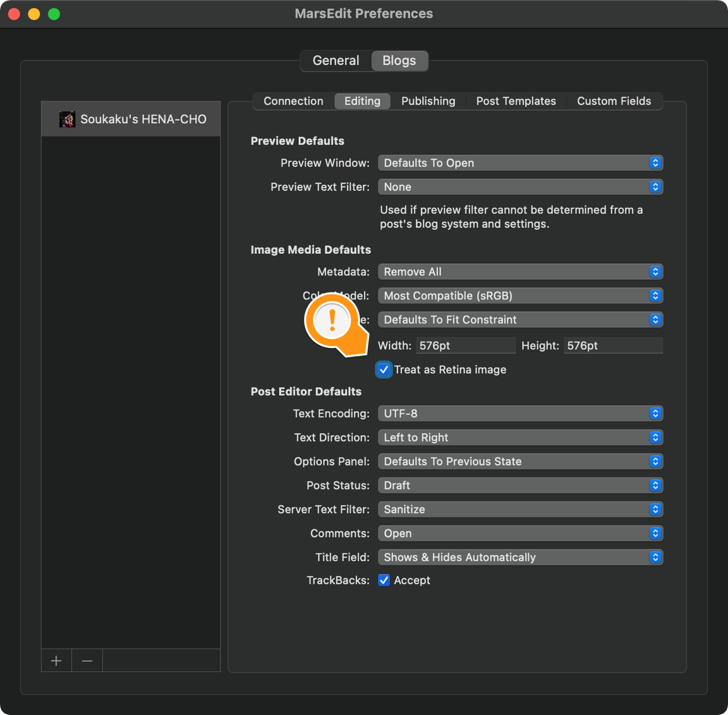
Task: Switch to the Connection tab
Action: click(293, 101)
